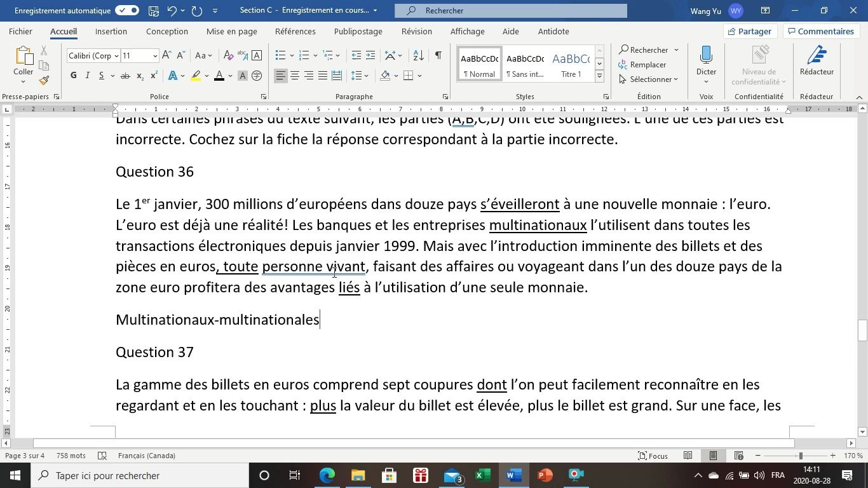Image resolution: width=868 pixels, height=488 pixels.
Task: Align text left
Action: tap(280, 76)
